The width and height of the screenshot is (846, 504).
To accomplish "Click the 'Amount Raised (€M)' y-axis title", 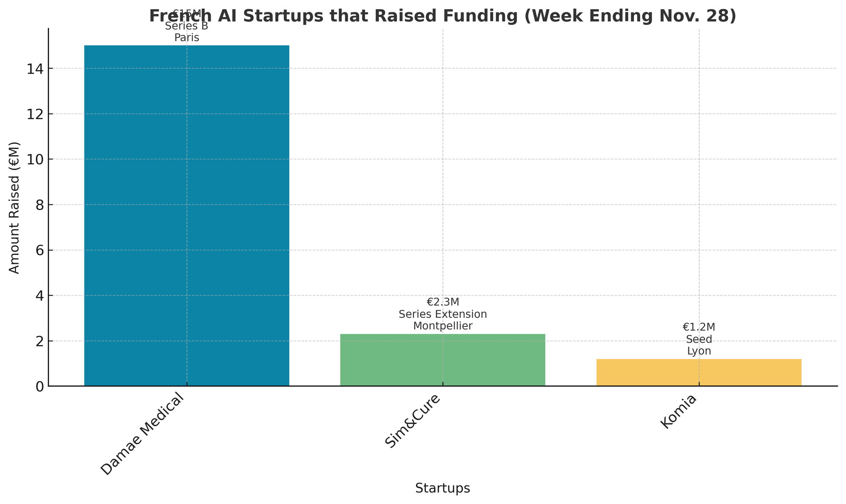I will (x=14, y=208).
